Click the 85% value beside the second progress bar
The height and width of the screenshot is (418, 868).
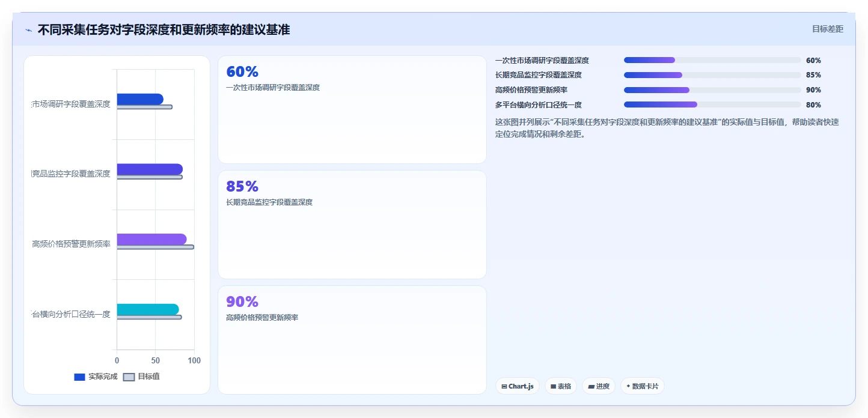pyautogui.click(x=813, y=75)
